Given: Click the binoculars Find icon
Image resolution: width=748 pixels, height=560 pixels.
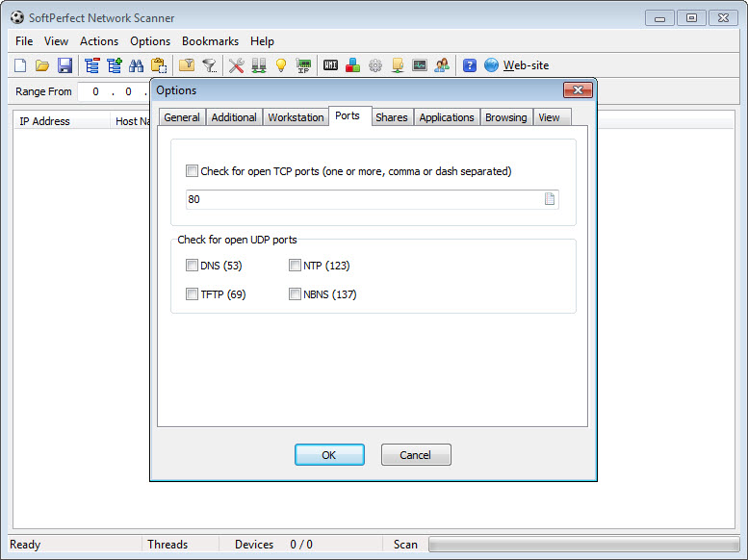Looking at the screenshot, I should pyautogui.click(x=136, y=65).
